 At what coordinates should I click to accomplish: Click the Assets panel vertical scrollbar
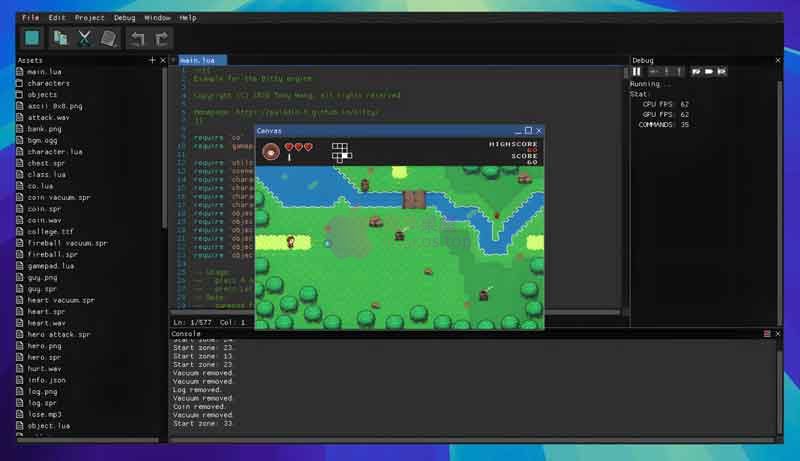point(164,148)
